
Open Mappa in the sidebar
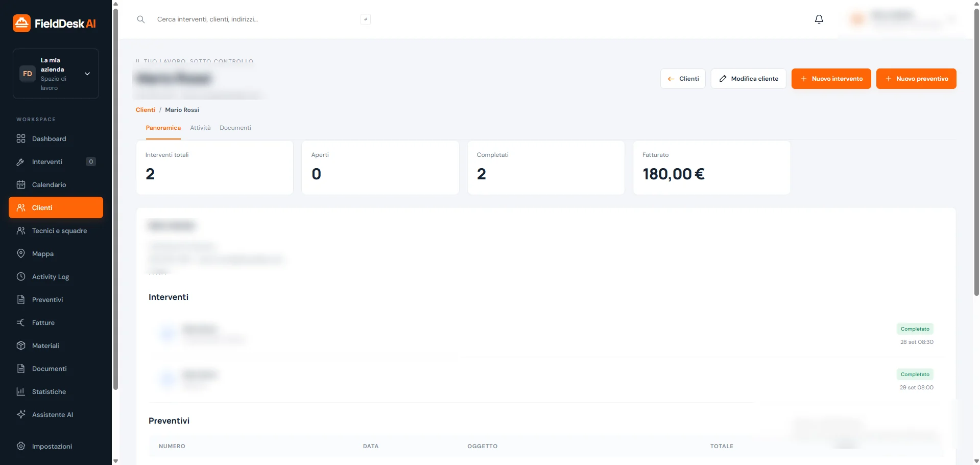[56, 253]
